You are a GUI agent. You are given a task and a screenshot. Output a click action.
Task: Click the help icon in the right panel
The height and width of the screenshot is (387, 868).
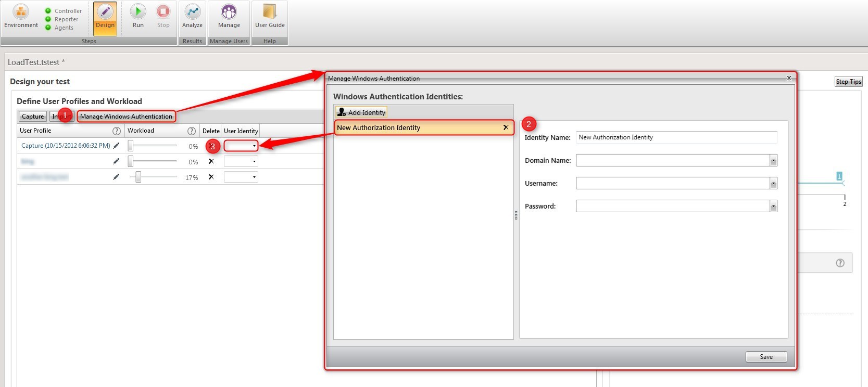840,263
